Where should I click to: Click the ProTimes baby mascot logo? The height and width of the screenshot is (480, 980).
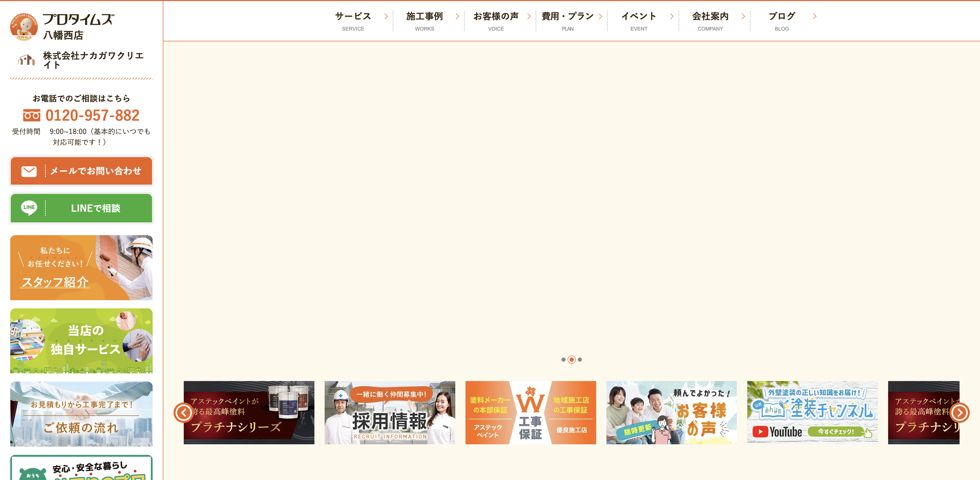coord(24,27)
